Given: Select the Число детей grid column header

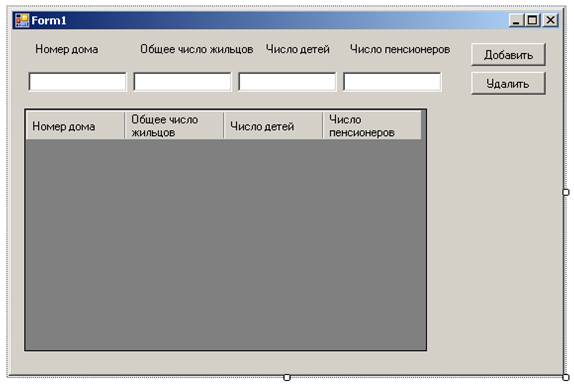Looking at the screenshot, I should (273, 126).
